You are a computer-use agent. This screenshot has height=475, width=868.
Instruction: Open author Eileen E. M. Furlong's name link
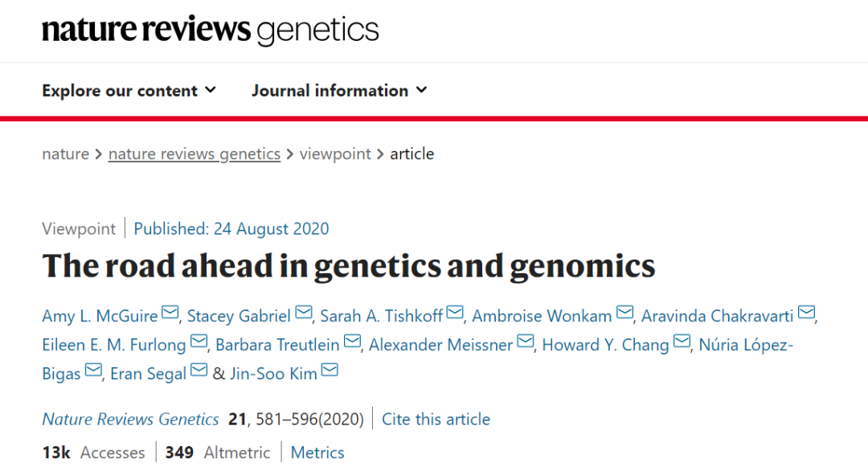pyautogui.click(x=113, y=345)
